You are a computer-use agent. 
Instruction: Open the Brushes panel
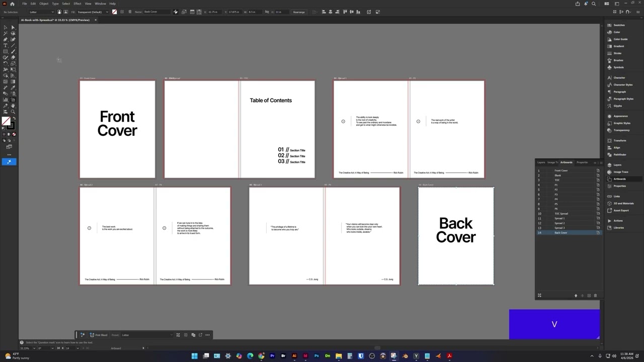pyautogui.click(x=618, y=60)
